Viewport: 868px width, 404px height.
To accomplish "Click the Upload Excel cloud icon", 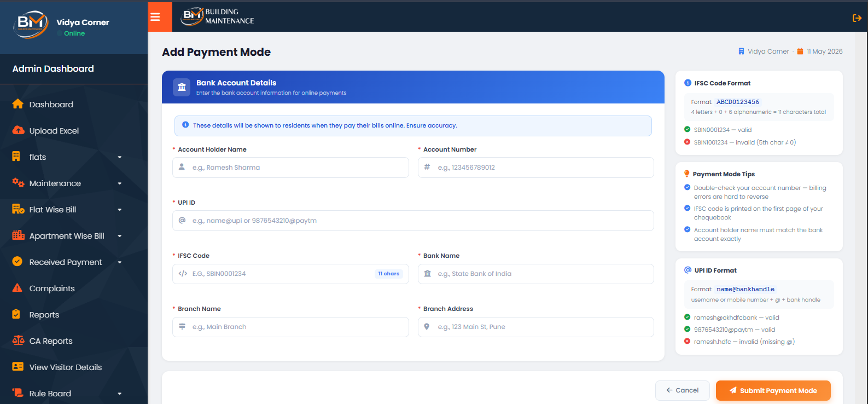I will tap(18, 130).
